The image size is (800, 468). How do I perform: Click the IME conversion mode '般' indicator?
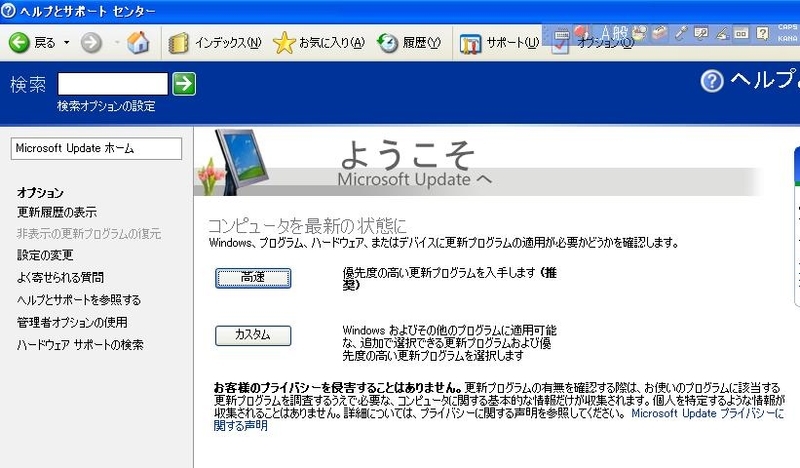point(620,33)
